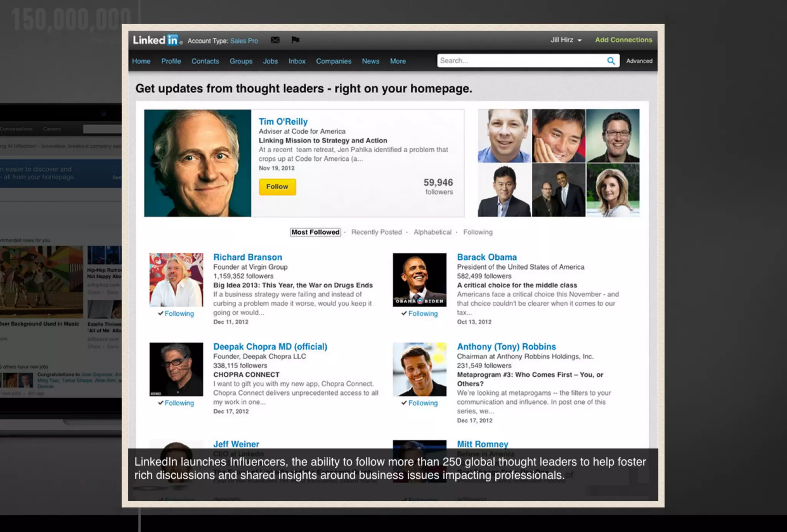The width and height of the screenshot is (787, 532).
Task: Click top-left influencer photo in the grid
Action: pyautogui.click(x=504, y=136)
